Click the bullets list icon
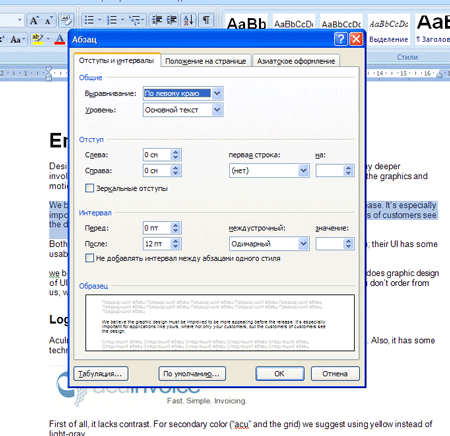 [89, 20]
